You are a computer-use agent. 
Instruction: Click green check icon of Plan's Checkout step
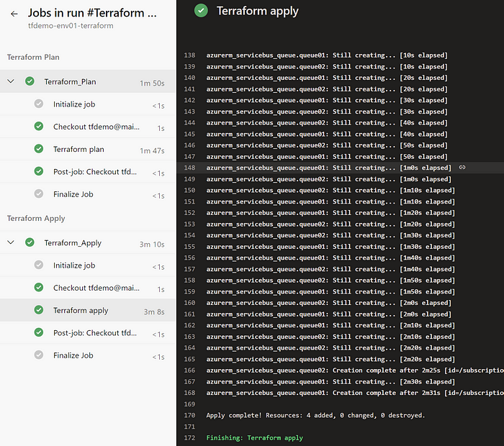[x=39, y=126]
